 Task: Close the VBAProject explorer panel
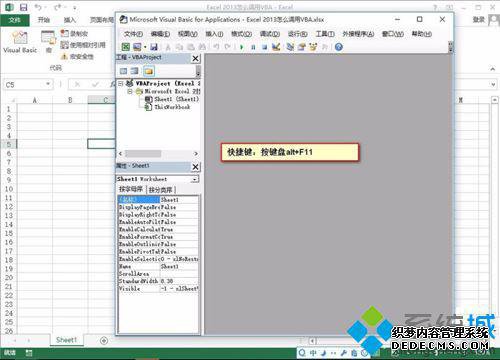196,58
